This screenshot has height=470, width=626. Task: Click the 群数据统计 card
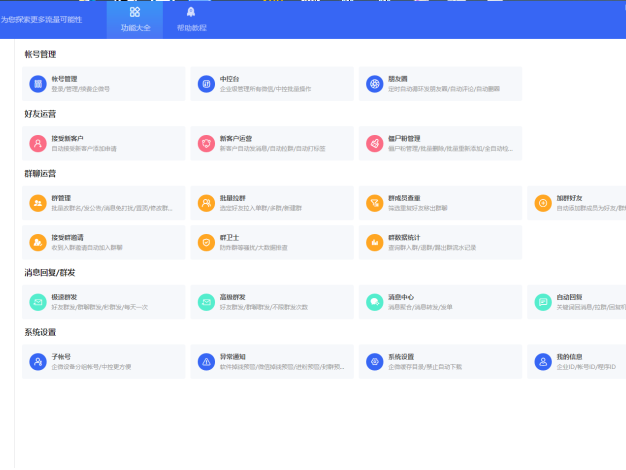[x=438, y=242]
